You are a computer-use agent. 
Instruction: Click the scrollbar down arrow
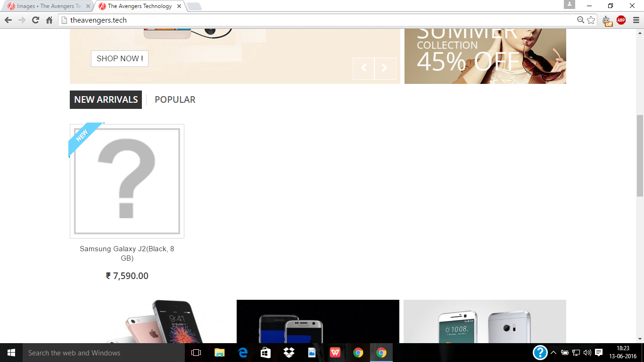click(640, 339)
